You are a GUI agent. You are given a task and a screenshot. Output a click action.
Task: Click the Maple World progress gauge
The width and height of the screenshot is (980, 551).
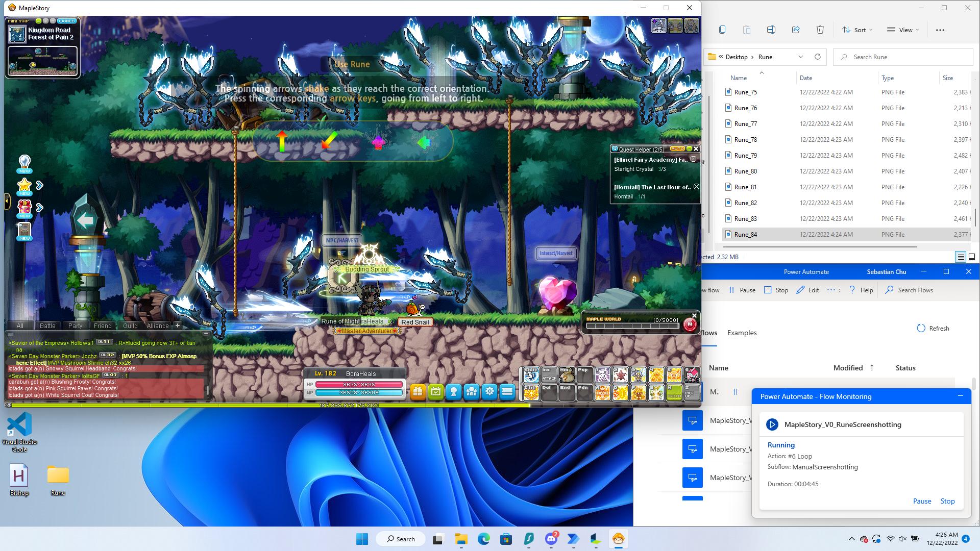[632, 325]
